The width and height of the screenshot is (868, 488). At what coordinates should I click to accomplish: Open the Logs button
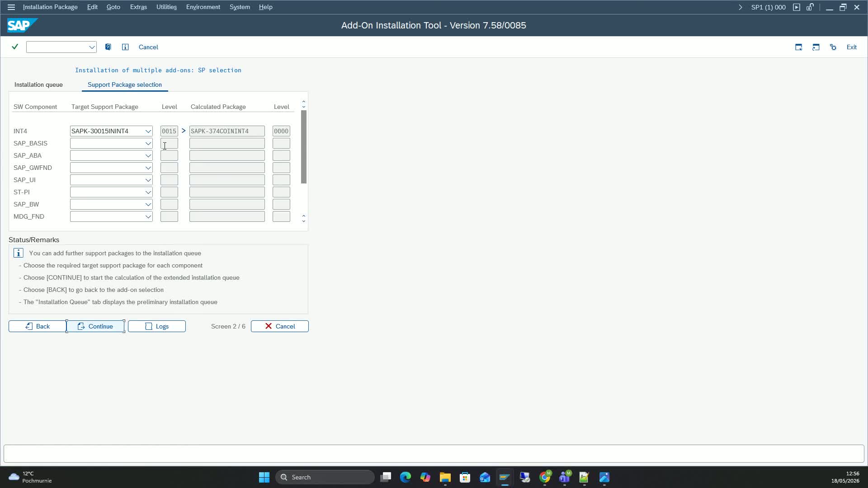click(x=157, y=326)
